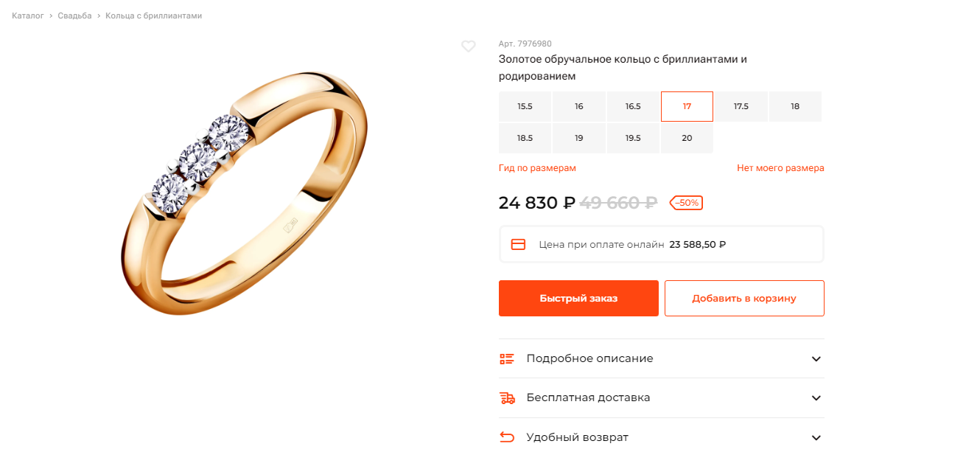Viewport: 980px width, 455px height.
Task: Select ring size 16.5
Action: coord(633,106)
